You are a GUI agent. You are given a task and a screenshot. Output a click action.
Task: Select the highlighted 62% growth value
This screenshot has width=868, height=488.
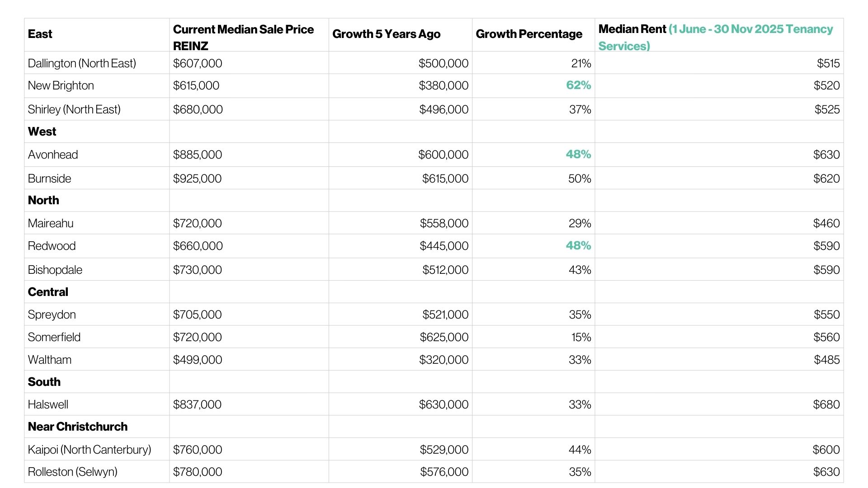(578, 85)
